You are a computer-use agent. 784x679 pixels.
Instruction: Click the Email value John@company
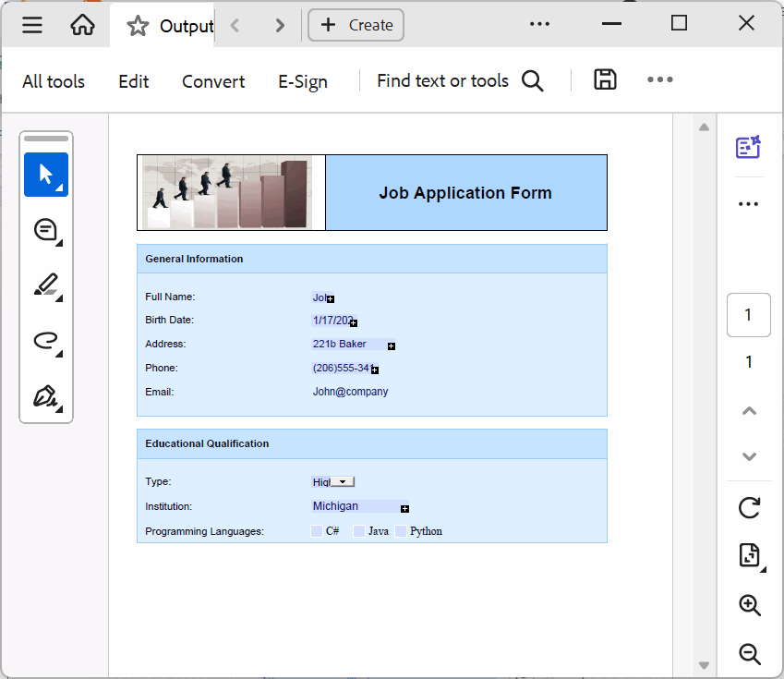[350, 392]
